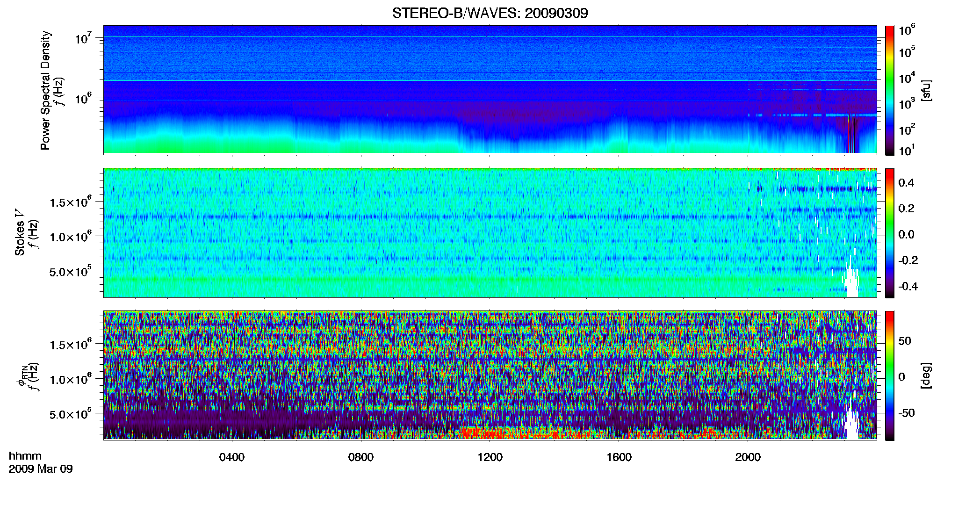Click the Stokes V spectrogram panel
This screenshot has height=505, width=980.
pyautogui.click(x=490, y=232)
